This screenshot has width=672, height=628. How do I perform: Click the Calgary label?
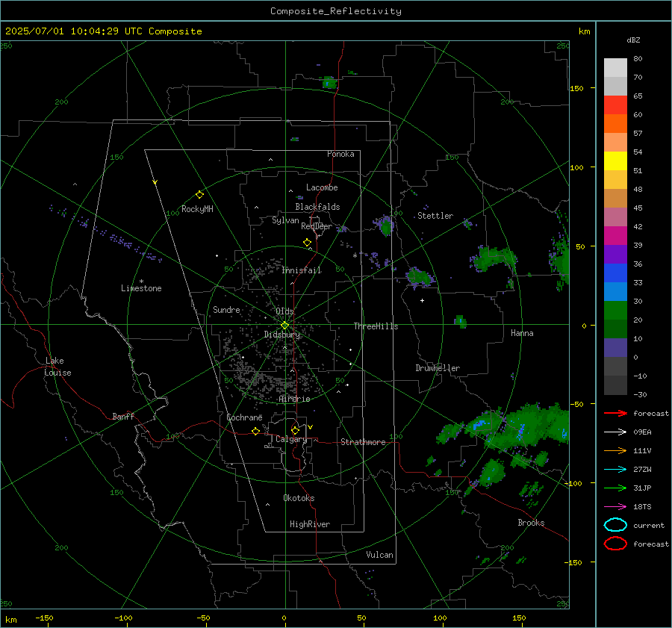(291, 439)
